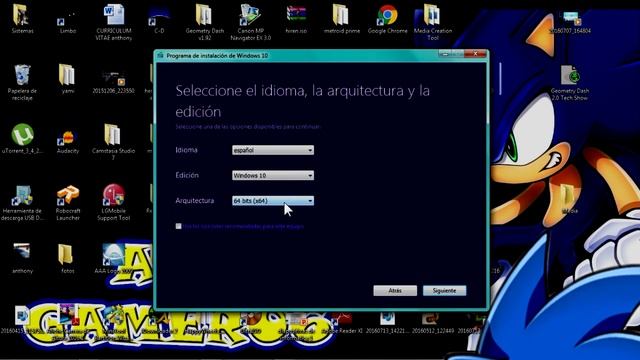Viewport: 640px width, 360px height.
Task: Open the metroid prime folder
Action: [x=341, y=16]
